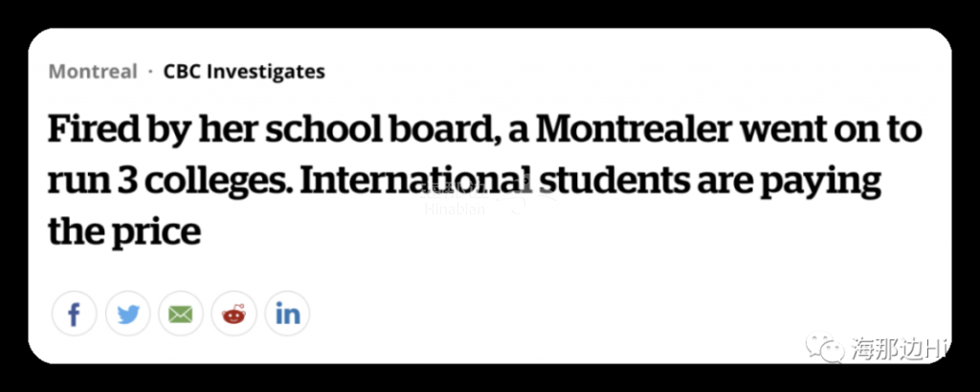Click "the price" at the headline end

pos(124,234)
